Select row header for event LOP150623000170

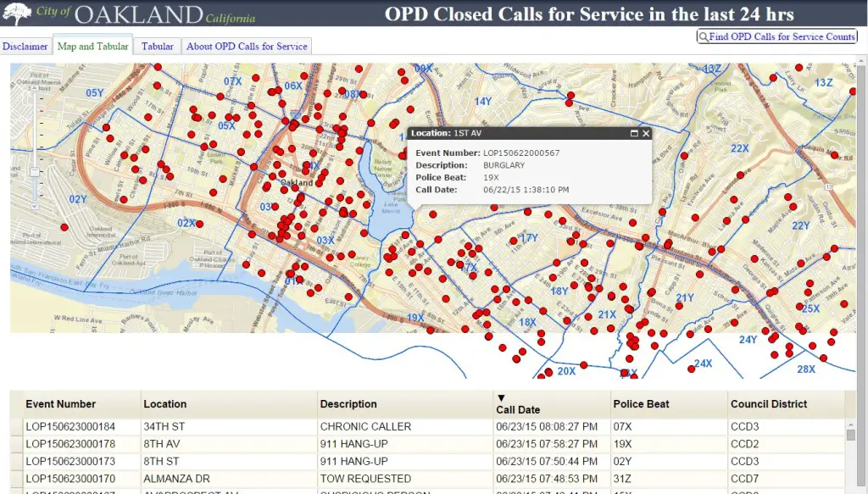click(x=16, y=478)
